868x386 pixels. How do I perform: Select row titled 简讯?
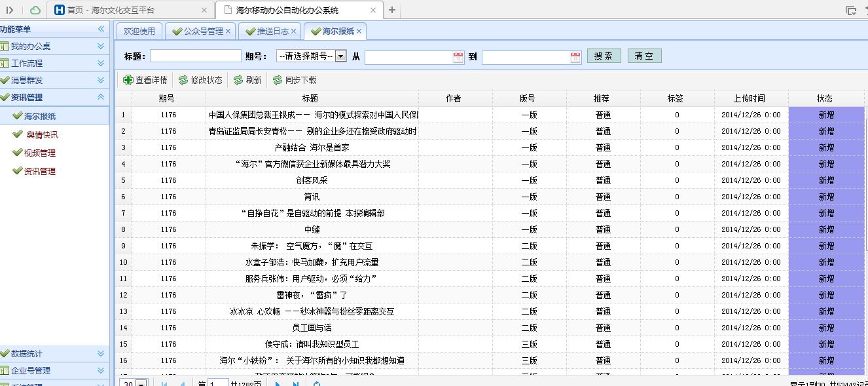click(x=490, y=197)
